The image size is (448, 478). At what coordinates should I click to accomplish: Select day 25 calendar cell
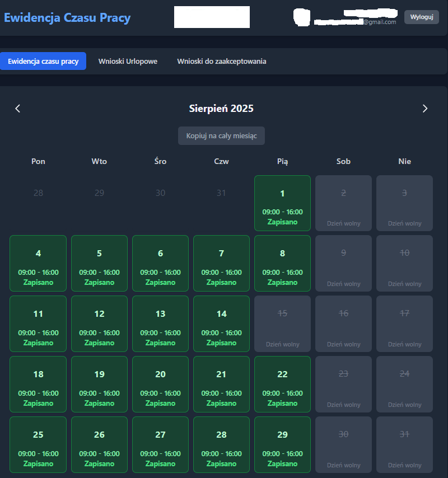click(38, 444)
